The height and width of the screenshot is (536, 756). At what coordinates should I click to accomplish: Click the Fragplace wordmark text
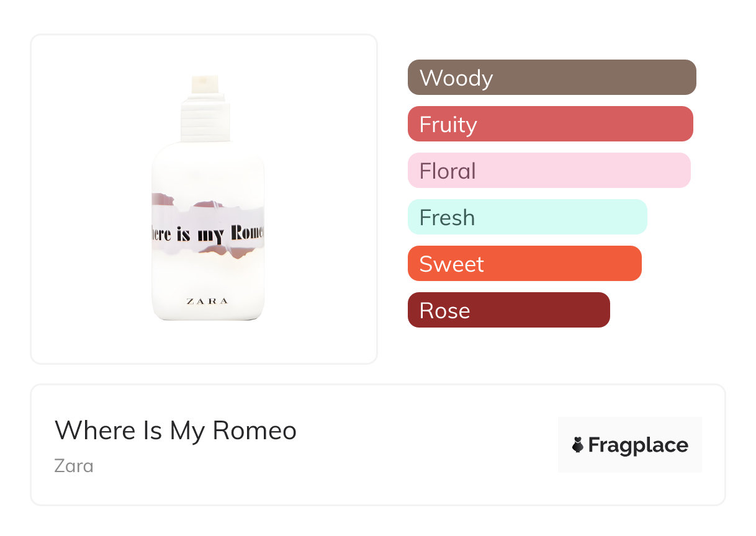(x=638, y=445)
